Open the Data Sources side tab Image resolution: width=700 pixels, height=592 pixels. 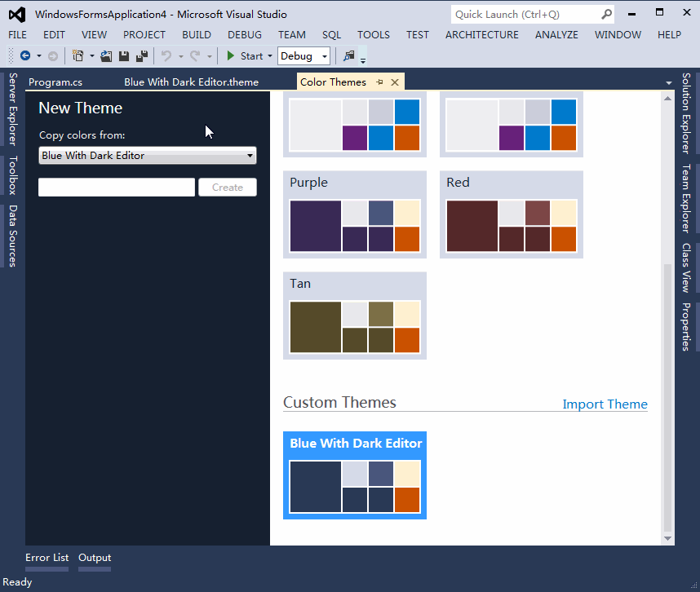pyautogui.click(x=12, y=236)
